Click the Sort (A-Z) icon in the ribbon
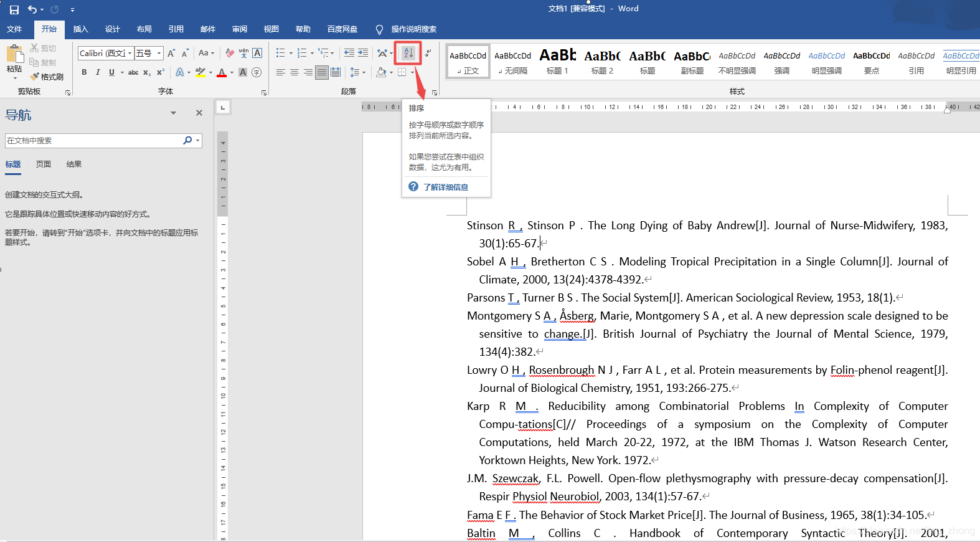This screenshot has height=542, width=980. tap(408, 53)
